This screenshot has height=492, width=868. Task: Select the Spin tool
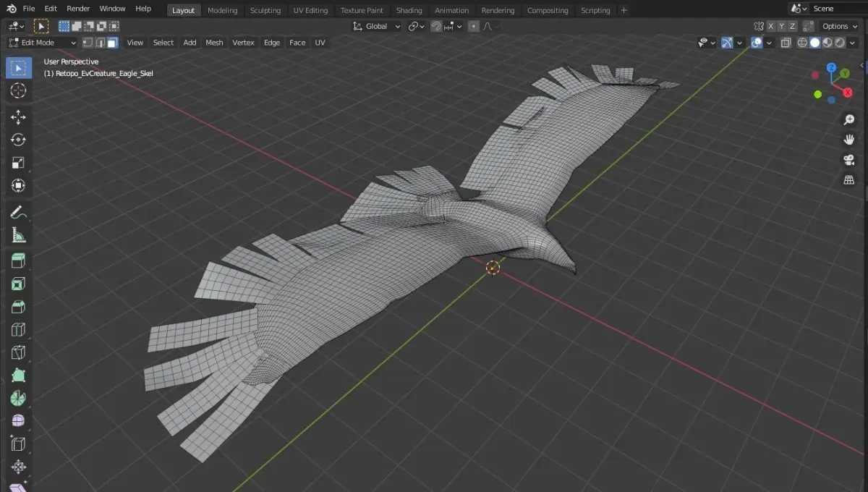19,399
